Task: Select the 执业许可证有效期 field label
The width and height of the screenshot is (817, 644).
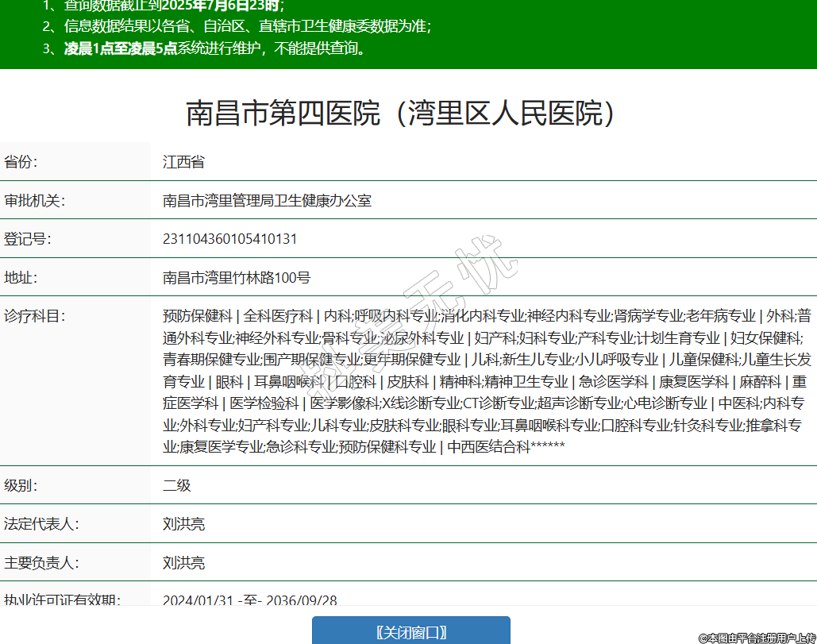Action: (x=62, y=600)
